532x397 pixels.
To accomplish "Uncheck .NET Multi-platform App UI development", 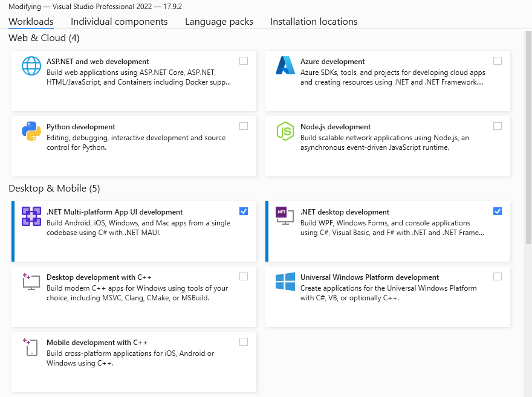I will pyautogui.click(x=244, y=211).
